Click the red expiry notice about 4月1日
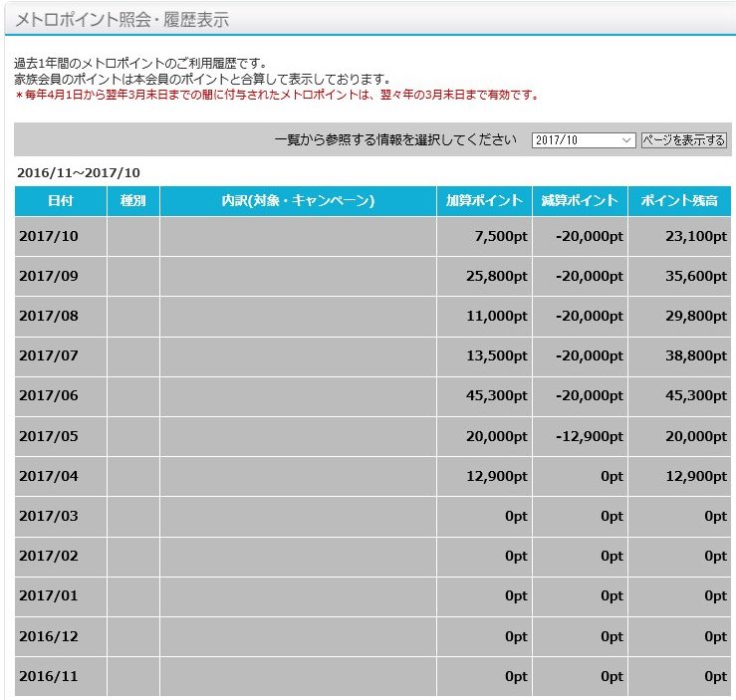 coord(277,95)
